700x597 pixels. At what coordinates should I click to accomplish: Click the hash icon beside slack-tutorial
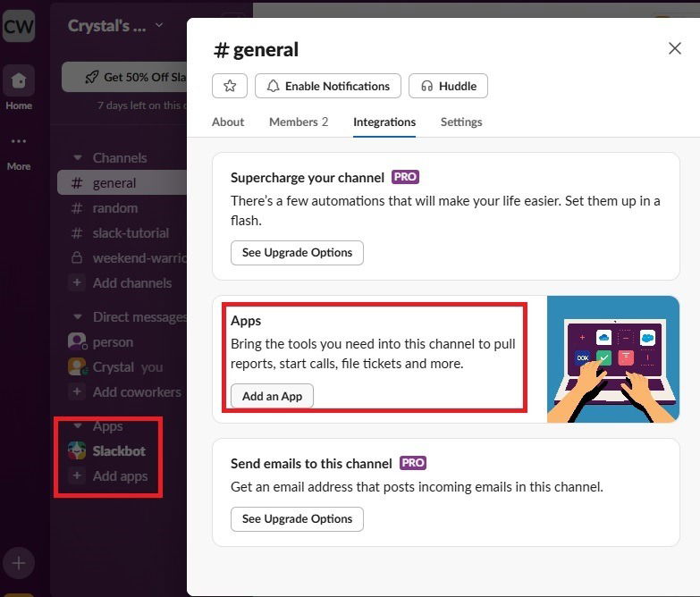coord(77,233)
